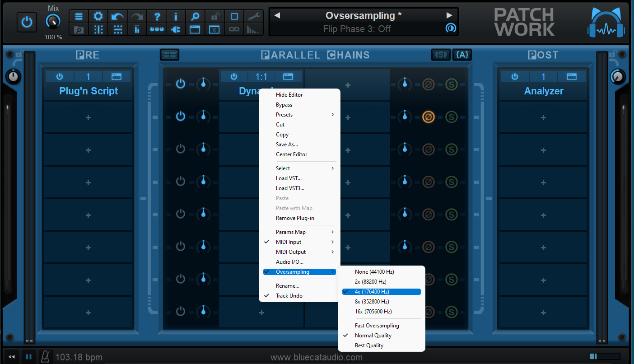
Task: Toggle power for the first parallel chain
Action: click(x=181, y=84)
